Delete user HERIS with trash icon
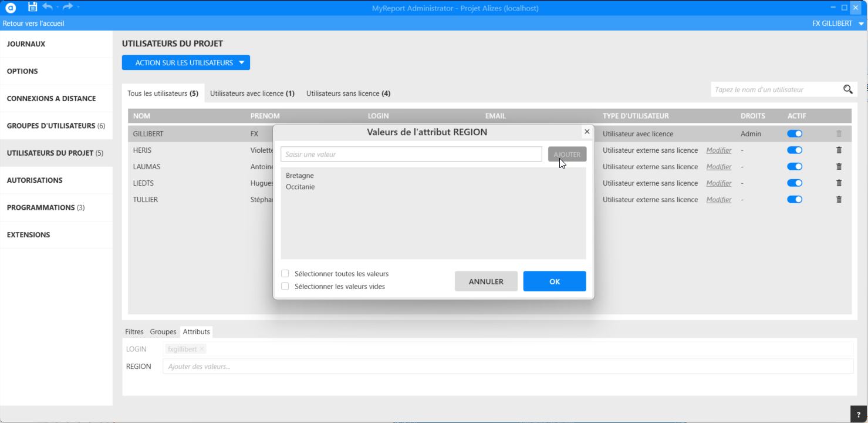868x423 pixels. pos(839,150)
